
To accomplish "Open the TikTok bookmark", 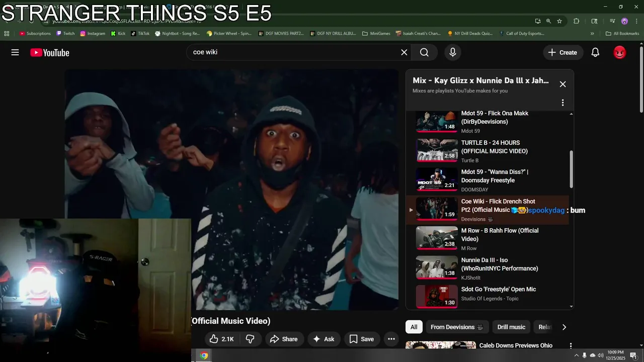I will pyautogui.click(x=140, y=34).
